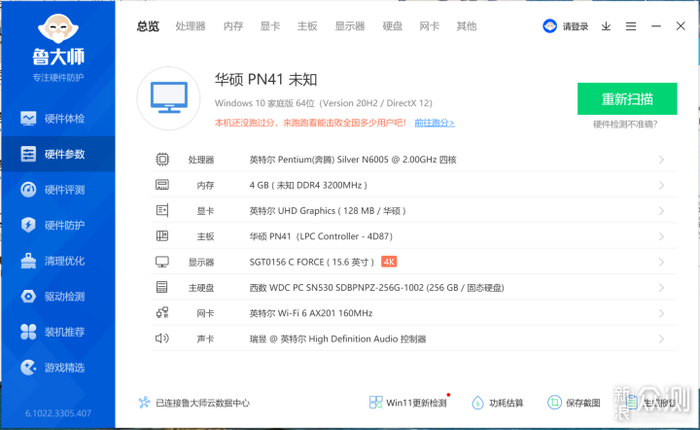Viewport: 700px width, 430px height.
Task: Switch to the 总览 tab
Action: (x=148, y=26)
